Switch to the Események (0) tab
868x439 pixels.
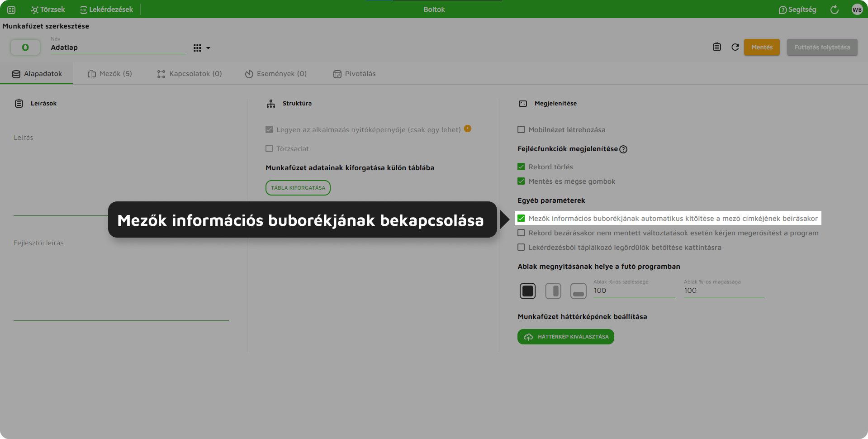276,74
